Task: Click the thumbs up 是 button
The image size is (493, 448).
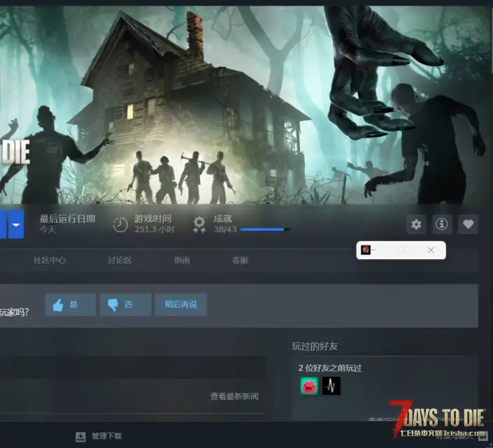Action: point(71,305)
